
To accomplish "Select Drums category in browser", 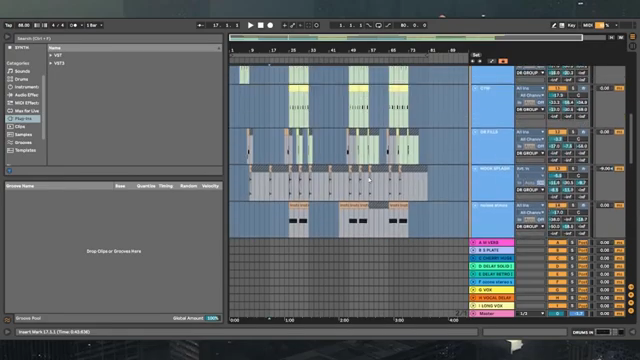I will point(22,79).
